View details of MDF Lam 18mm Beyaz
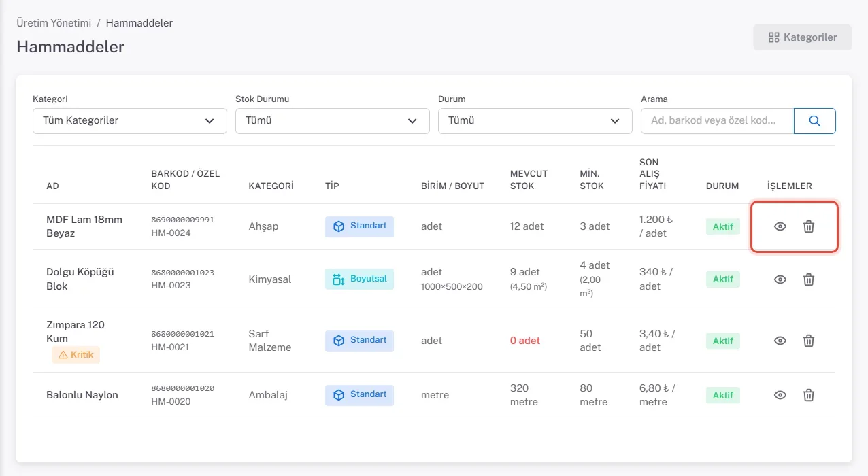The width and height of the screenshot is (868, 476). click(x=780, y=226)
